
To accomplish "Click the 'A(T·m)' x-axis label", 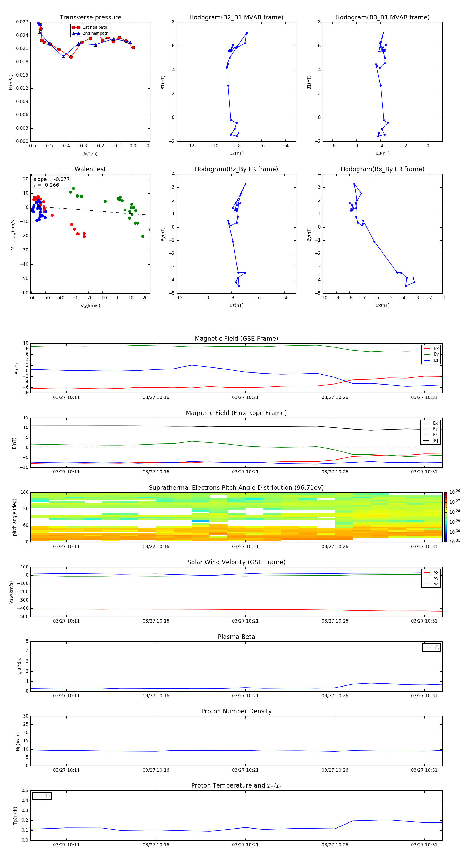I will click(x=90, y=154).
